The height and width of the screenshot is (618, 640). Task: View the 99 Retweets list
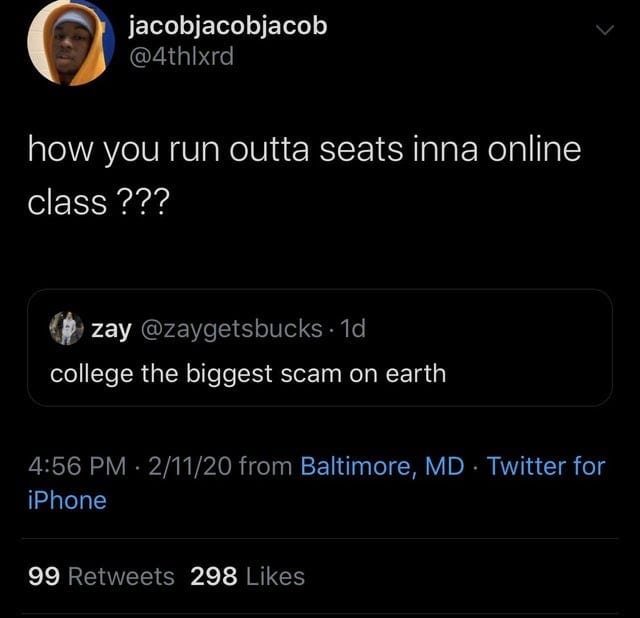point(101,576)
